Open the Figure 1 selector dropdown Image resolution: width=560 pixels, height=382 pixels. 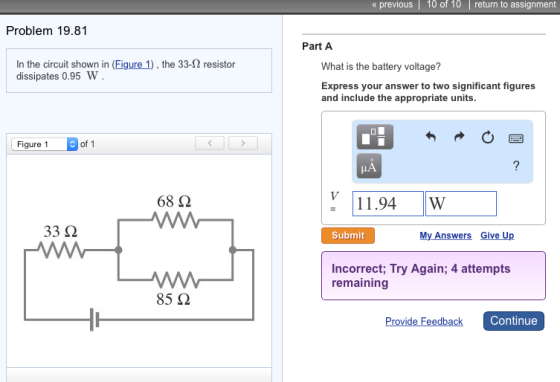pos(45,144)
